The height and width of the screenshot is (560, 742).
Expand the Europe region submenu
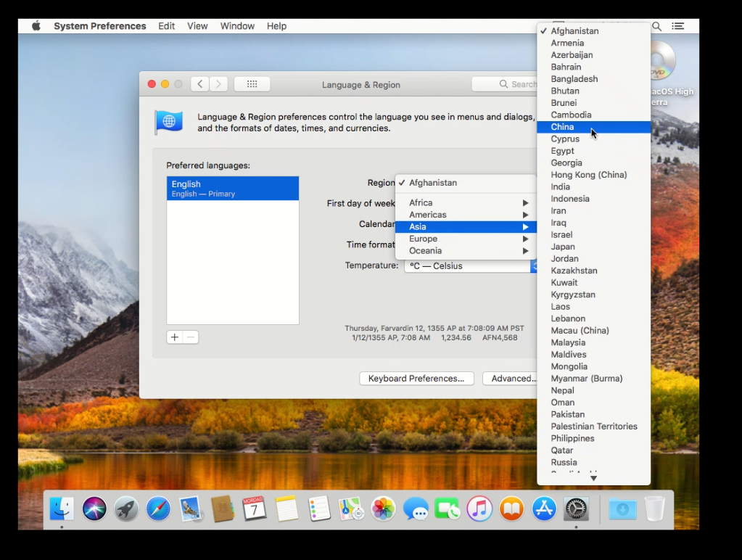click(466, 239)
